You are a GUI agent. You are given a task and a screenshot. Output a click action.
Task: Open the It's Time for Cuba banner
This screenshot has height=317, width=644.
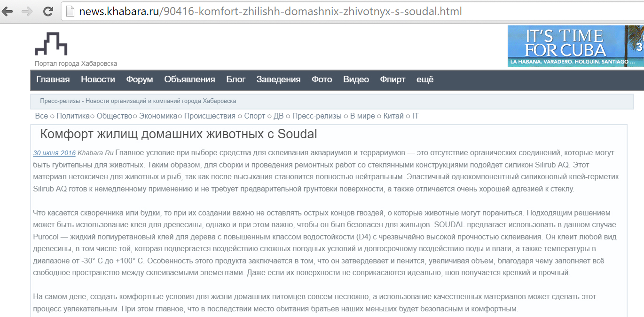(576, 46)
